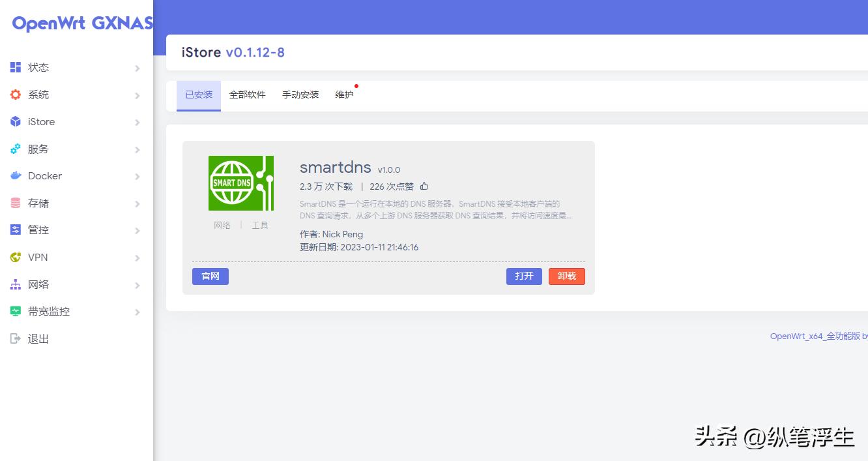Open the 维护 tab with red dot
868x461 pixels.
pos(344,95)
